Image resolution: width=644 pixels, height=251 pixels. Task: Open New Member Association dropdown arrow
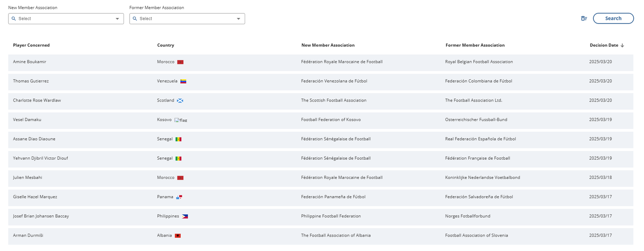117,19
